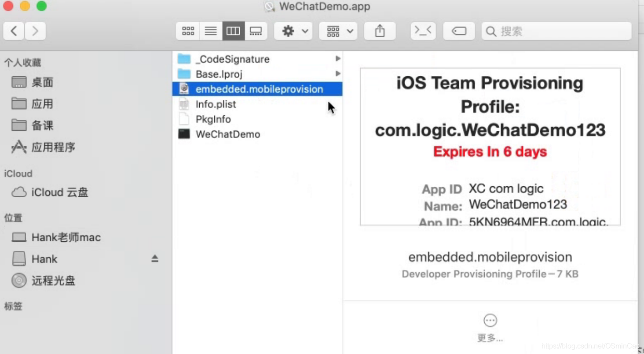The image size is (644, 354).
Task: Eject the Hank disk
Action: point(155,258)
